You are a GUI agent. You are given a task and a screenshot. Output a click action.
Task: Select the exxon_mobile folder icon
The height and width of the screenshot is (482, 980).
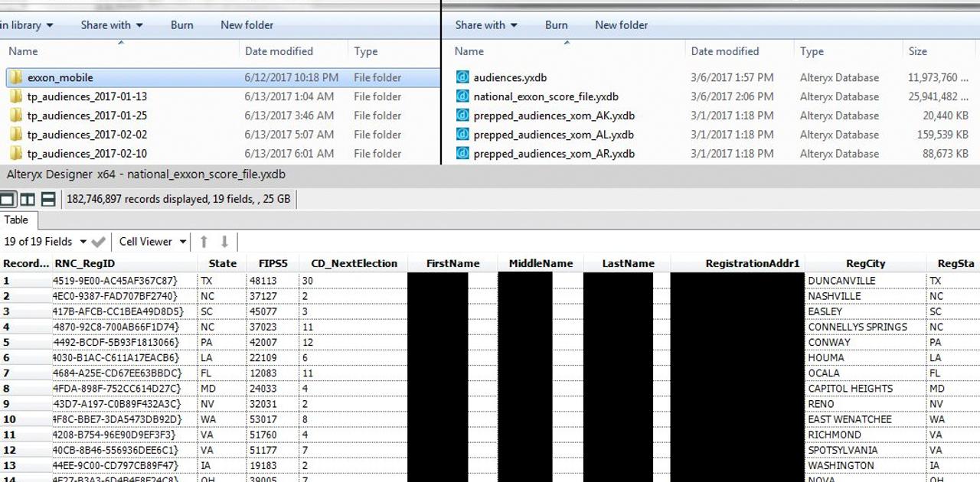tap(15, 77)
